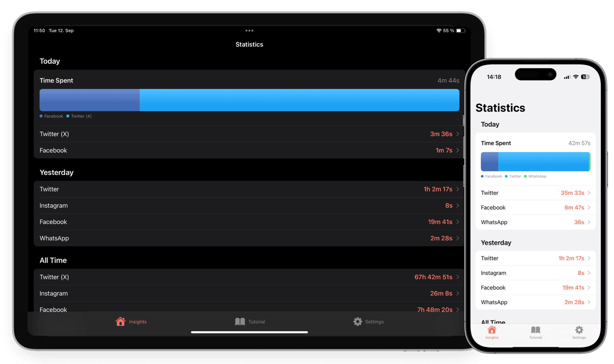This screenshot has width=614, height=364.
Task: Expand Twitter (X) today usage details
Action: (x=249, y=133)
